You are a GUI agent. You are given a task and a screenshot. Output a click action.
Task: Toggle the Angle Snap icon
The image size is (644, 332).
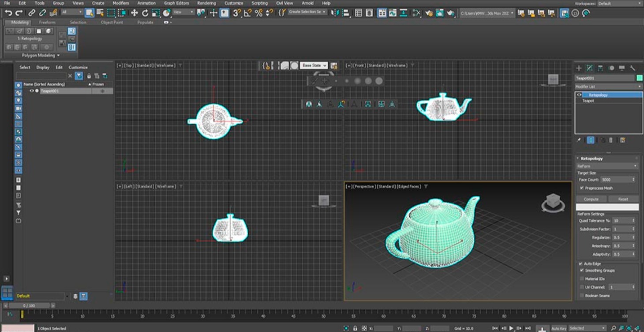tap(248, 13)
